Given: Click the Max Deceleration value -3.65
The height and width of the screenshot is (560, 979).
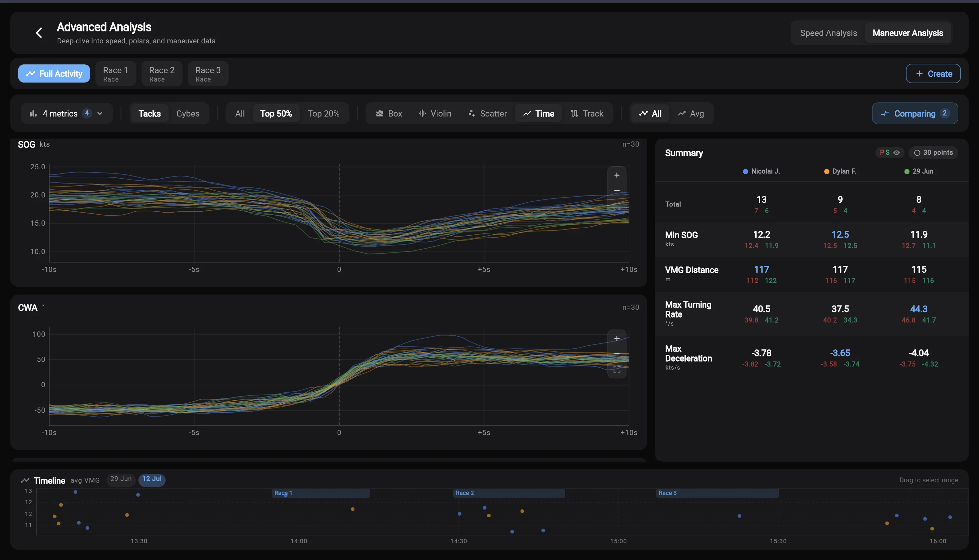Looking at the screenshot, I should tap(840, 353).
